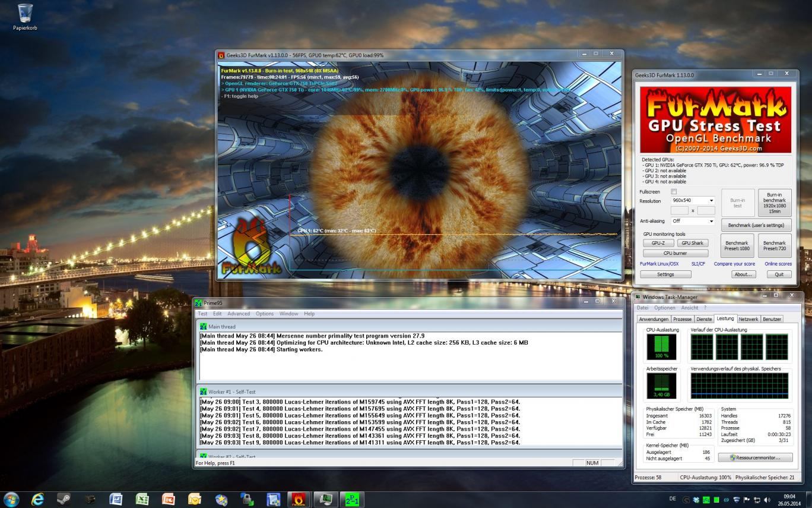Open the Ressourcenmonitor... button
Viewport: 812px width, 508px height.
click(756, 457)
